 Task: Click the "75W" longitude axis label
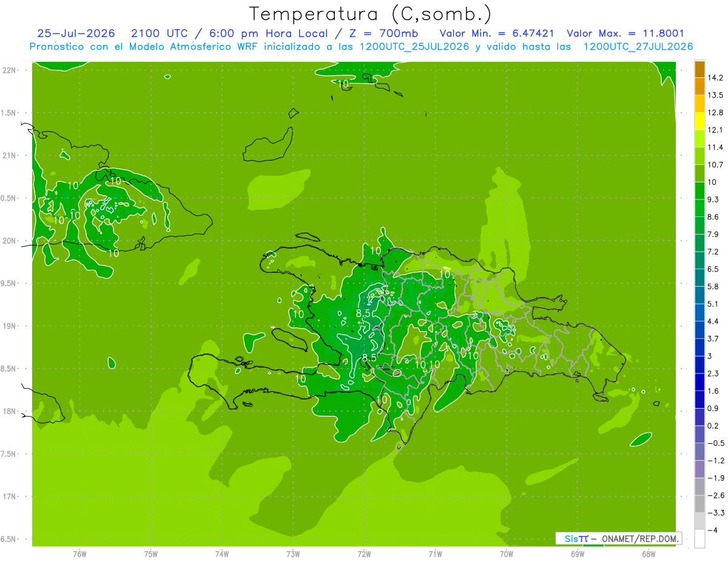(x=151, y=554)
